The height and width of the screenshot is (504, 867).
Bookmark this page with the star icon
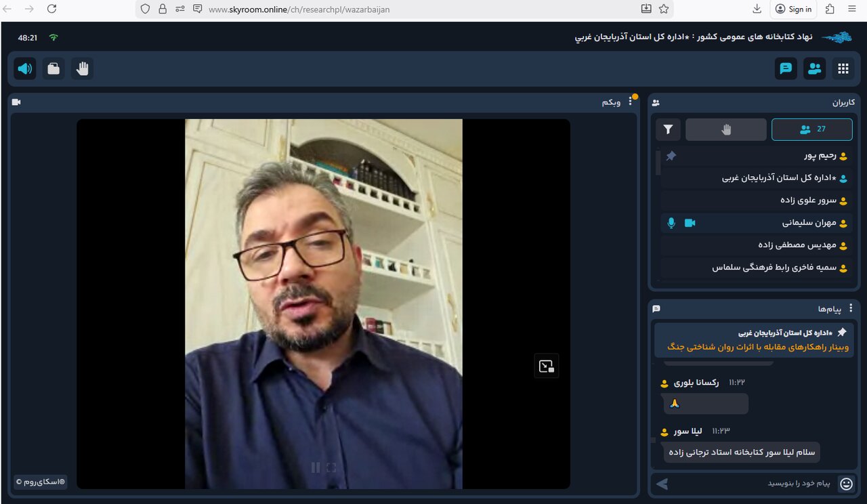tap(664, 9)
